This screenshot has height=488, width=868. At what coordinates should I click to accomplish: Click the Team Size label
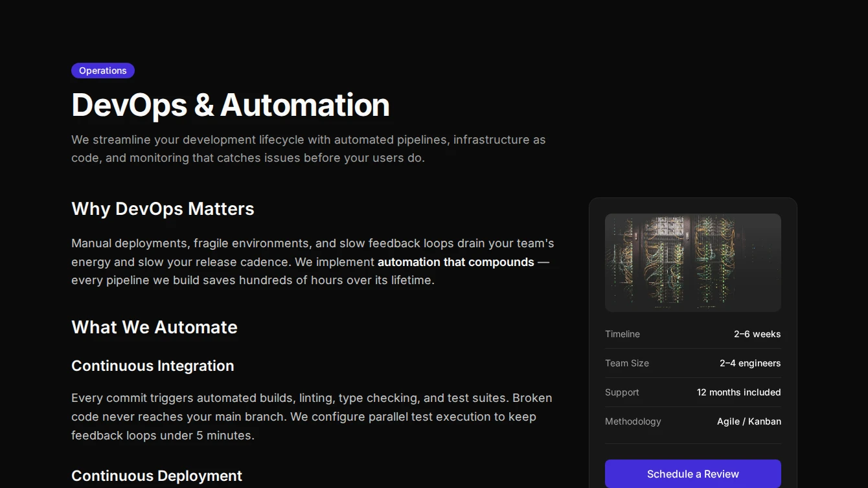[x=626, y=363]
